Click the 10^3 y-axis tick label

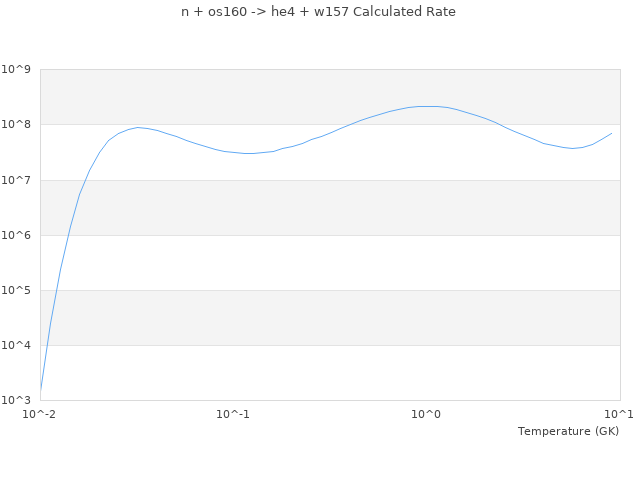coord(16,401)
